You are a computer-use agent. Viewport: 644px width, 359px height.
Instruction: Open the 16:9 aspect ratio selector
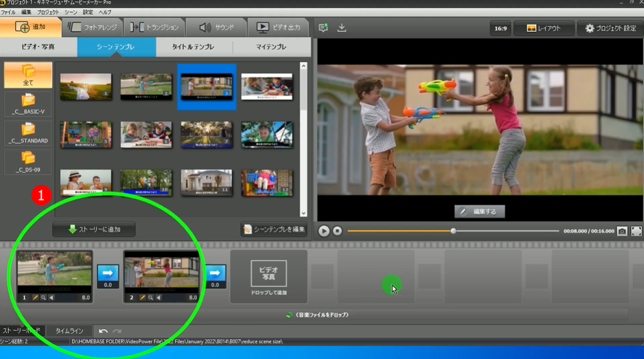coord(501,28)
